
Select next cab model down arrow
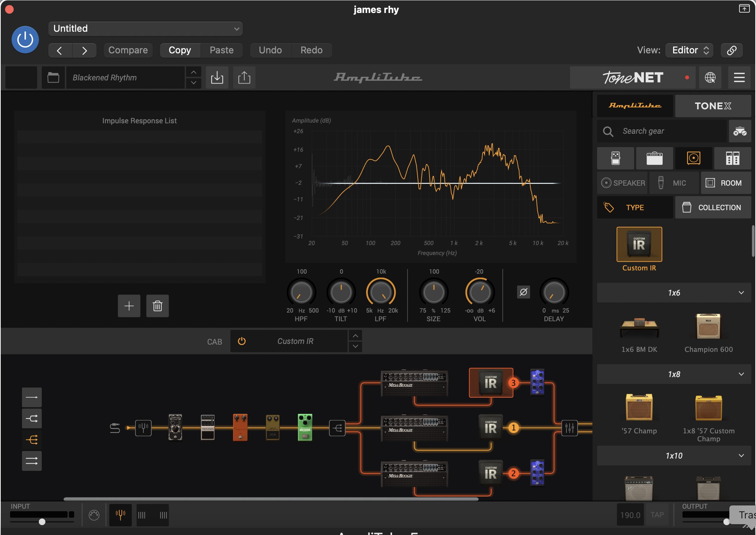[x=355, y=346]
